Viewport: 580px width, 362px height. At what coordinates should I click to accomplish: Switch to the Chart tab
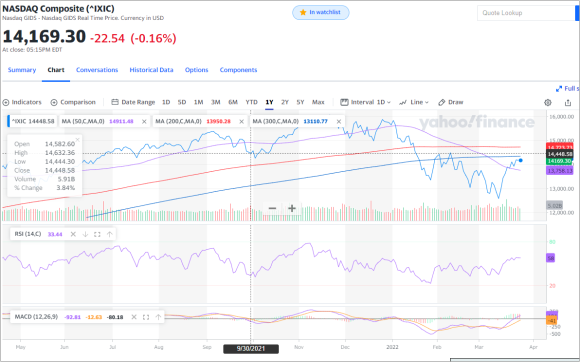pos(56,70)
